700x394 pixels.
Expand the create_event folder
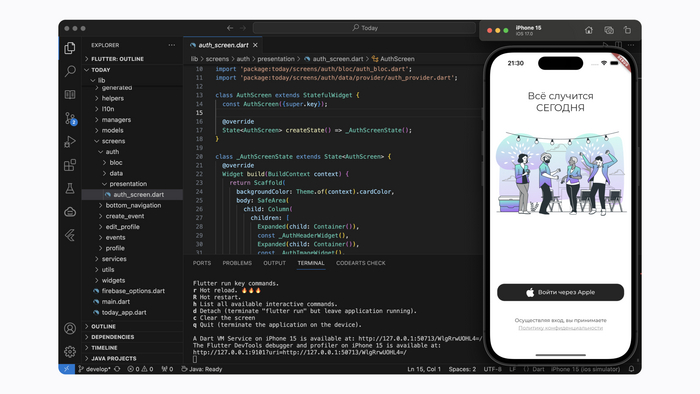pos(133,216)
